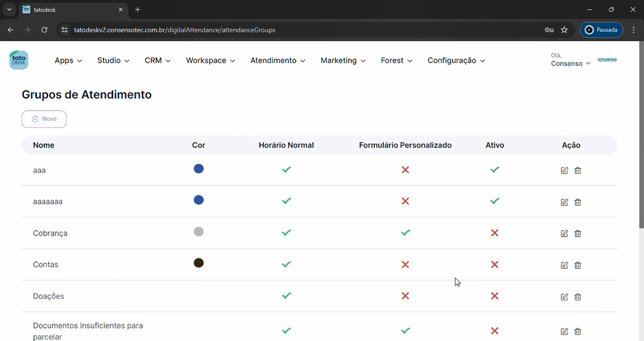Delete the aaaaaaa group using trash icon
This screenshot has width=644, height=341.
578,202
